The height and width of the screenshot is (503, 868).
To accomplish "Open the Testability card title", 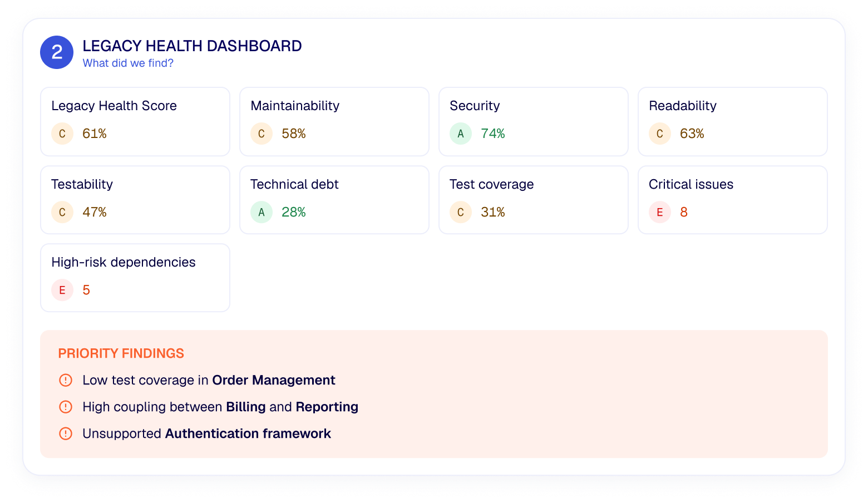I will (x=82, y=184).
